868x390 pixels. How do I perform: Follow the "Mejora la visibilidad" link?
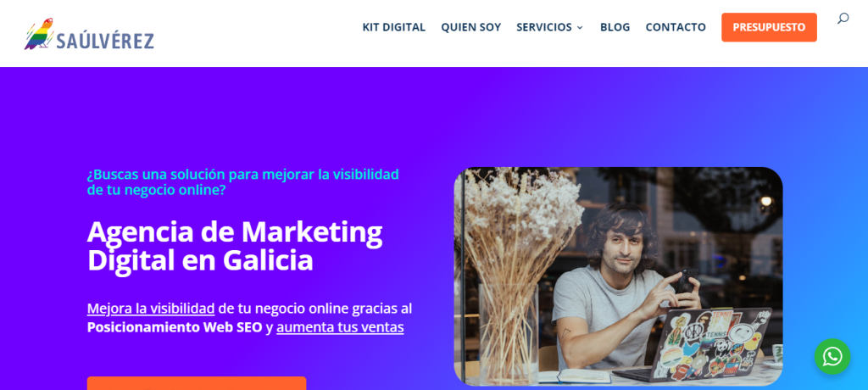tap(151, 309)
